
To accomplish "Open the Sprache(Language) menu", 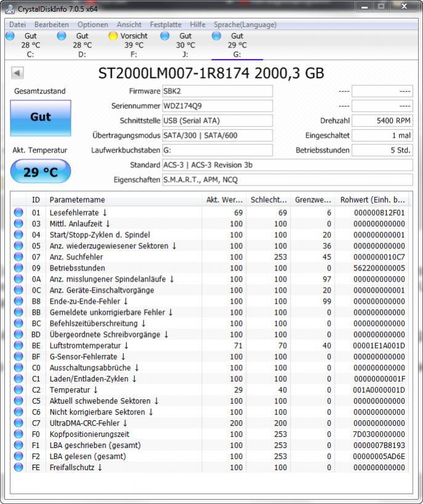I will click(245, 25).
